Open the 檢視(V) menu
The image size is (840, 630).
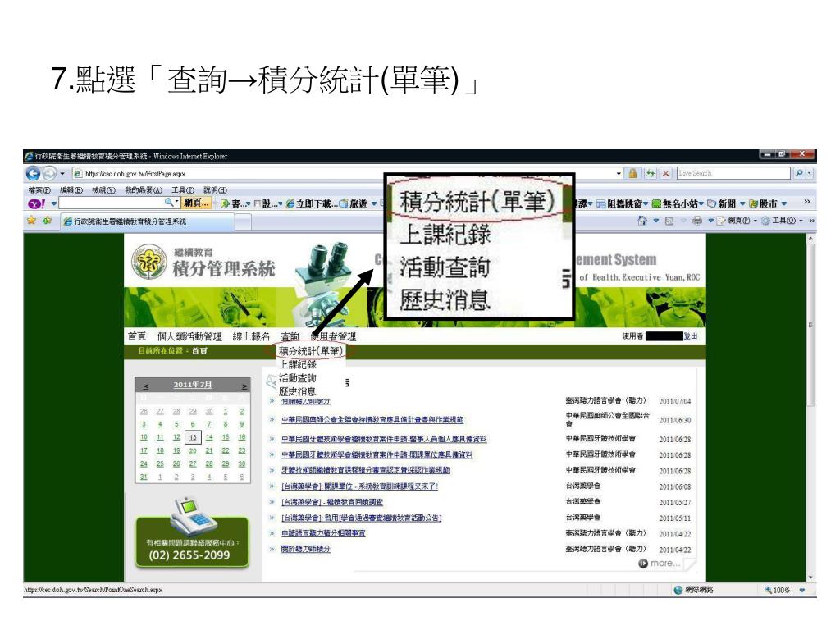[x=103, y=190]
